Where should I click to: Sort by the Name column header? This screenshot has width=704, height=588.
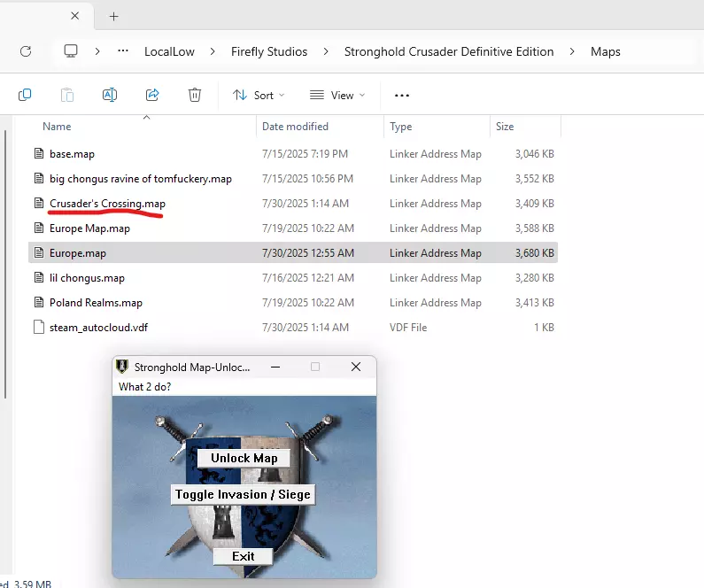pos(57,127)
